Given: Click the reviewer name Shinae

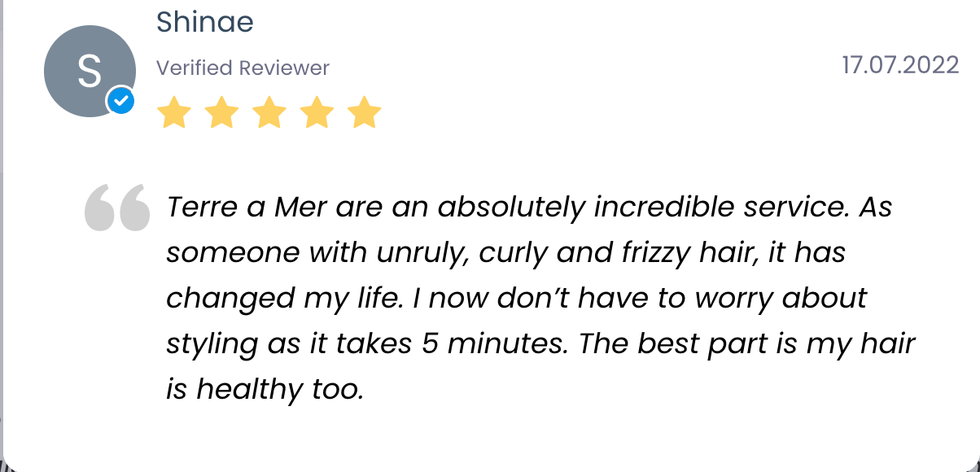Looking at the screenshot, I should tap(204, 22).
